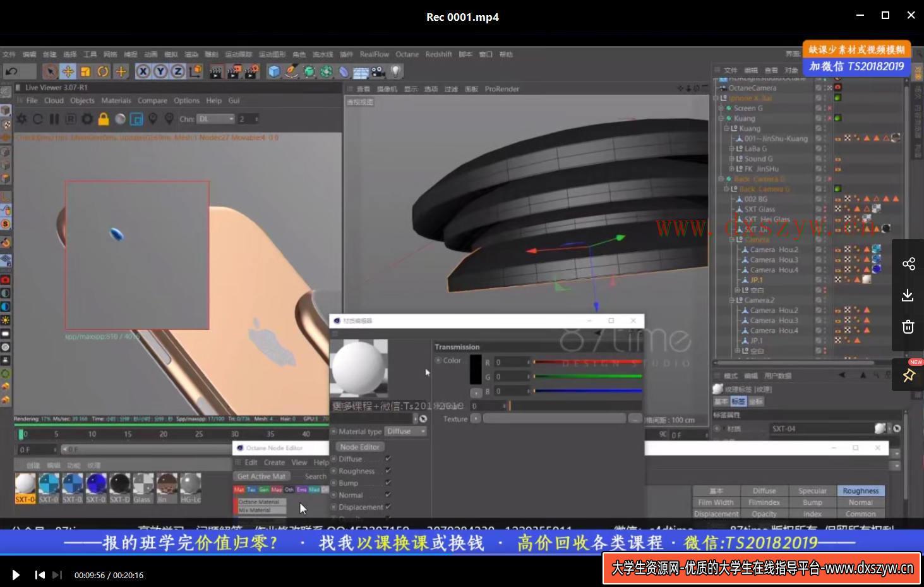Click the Render View clapperboard icon
The height and width of the screenshot is (587, 924).
[216, 71]
